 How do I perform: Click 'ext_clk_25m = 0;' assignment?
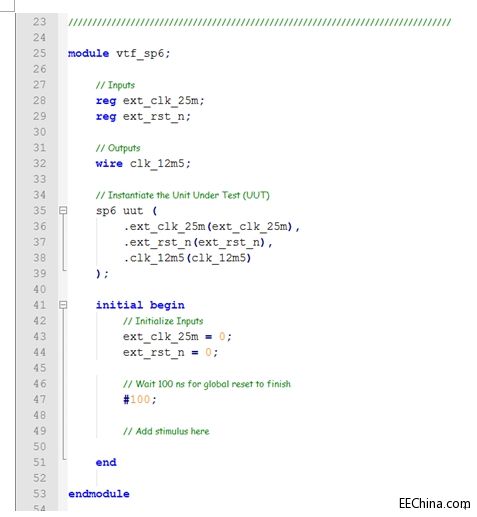pos(177,337)
